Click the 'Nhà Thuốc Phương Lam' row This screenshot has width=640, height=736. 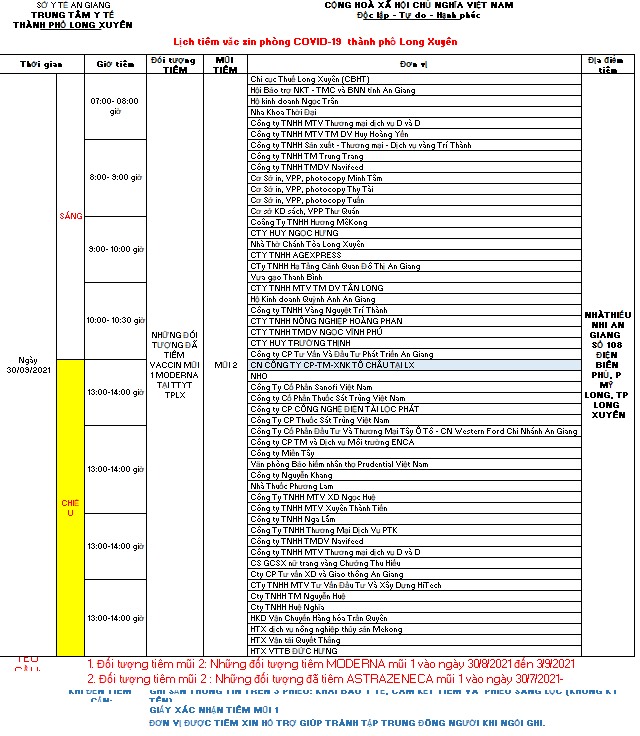[x=290, y=486]
